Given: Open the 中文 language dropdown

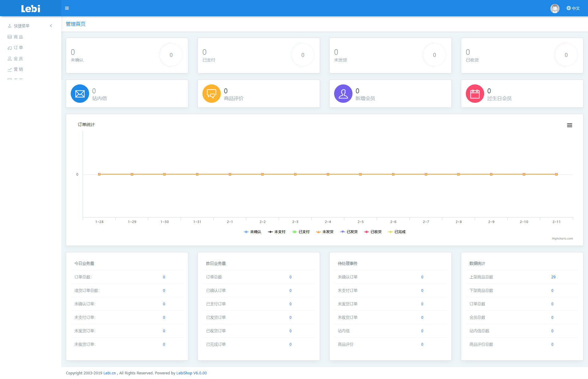Looking at the screenshot, I should pos(573,8).
